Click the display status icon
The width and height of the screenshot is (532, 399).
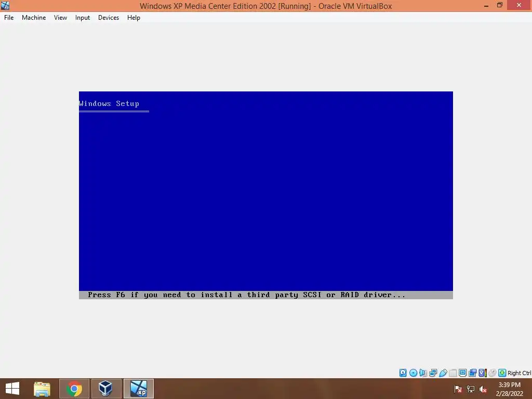pos(462,373)
